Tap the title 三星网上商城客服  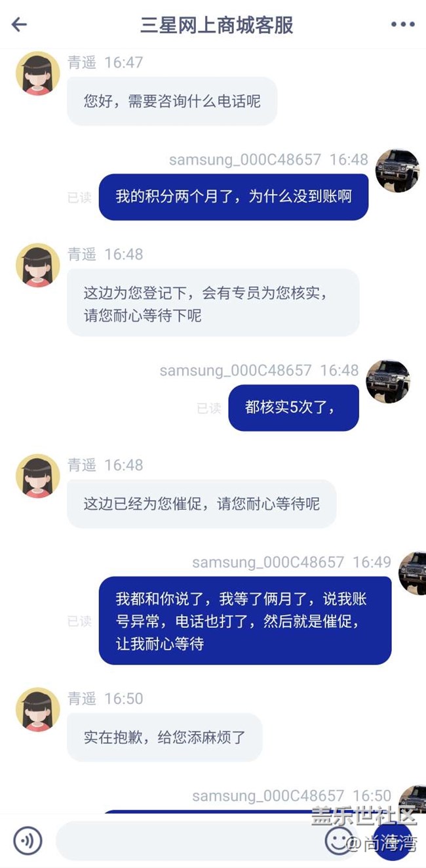(x=217, y=25)
